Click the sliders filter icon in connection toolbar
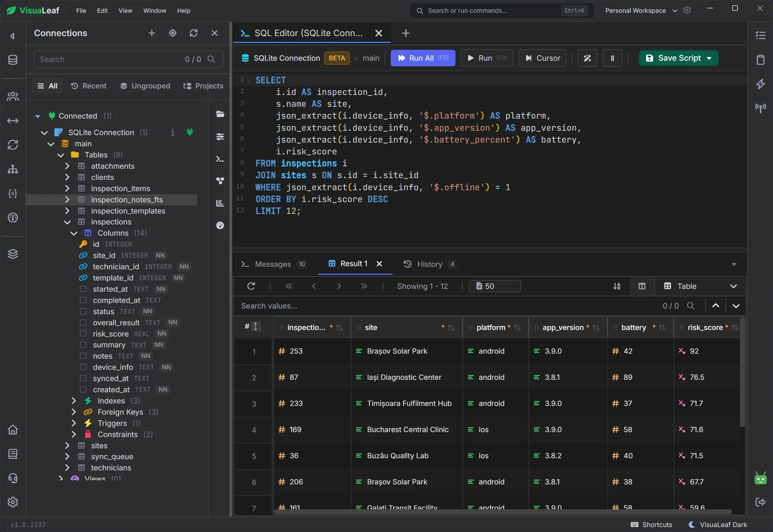 220,137
